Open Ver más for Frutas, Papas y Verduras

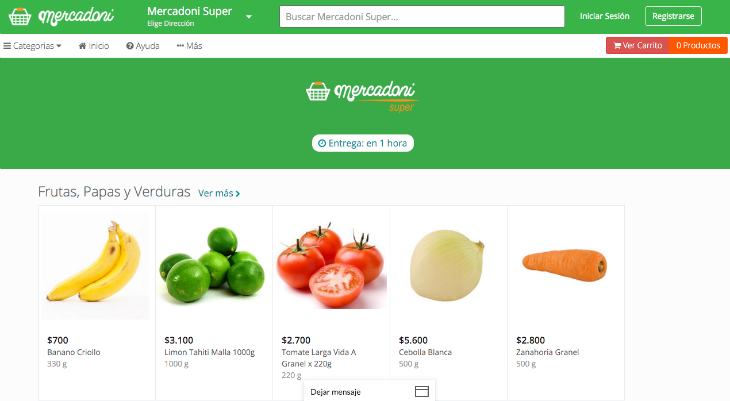219,193
